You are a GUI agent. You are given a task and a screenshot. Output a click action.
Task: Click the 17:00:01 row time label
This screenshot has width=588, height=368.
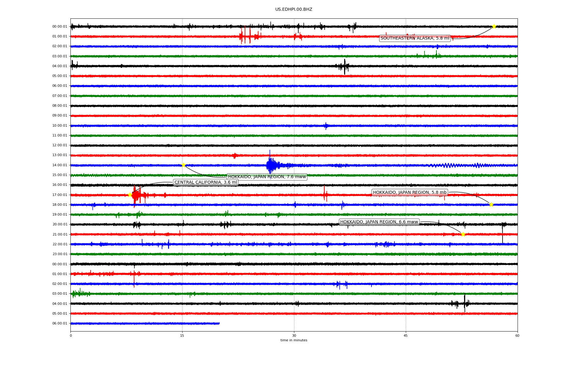60,195
